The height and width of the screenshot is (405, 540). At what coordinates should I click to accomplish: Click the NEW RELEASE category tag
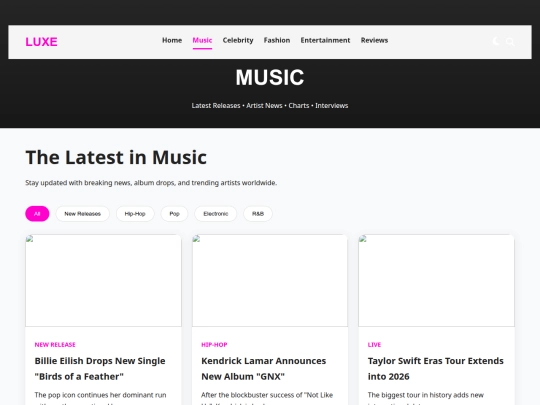point(55,344)
